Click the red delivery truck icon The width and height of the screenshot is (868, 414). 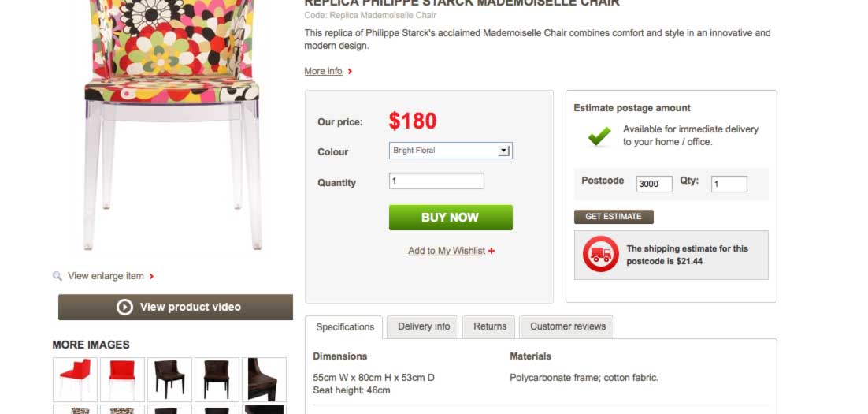pos(601,255)
